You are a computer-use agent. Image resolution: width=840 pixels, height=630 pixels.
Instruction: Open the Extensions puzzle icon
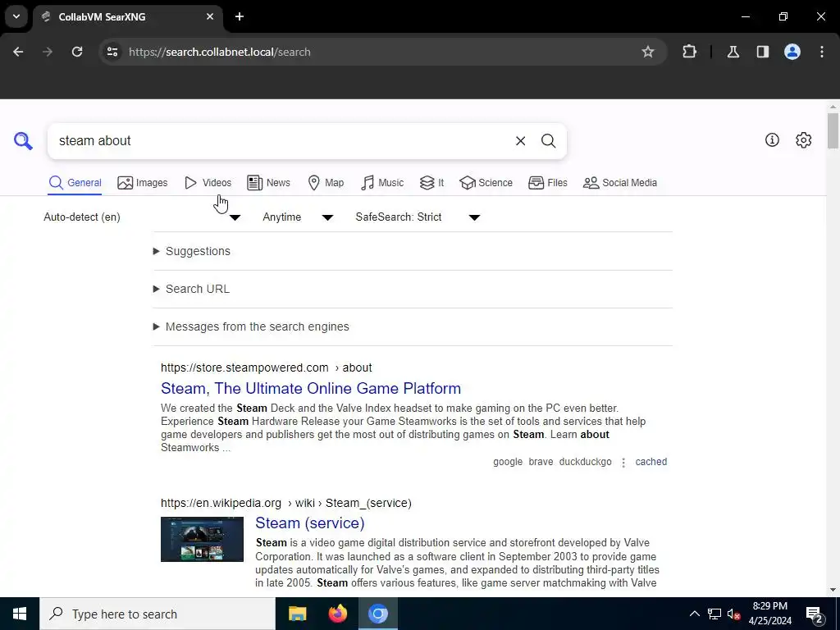pyautogui.click(x=689, y=52)
